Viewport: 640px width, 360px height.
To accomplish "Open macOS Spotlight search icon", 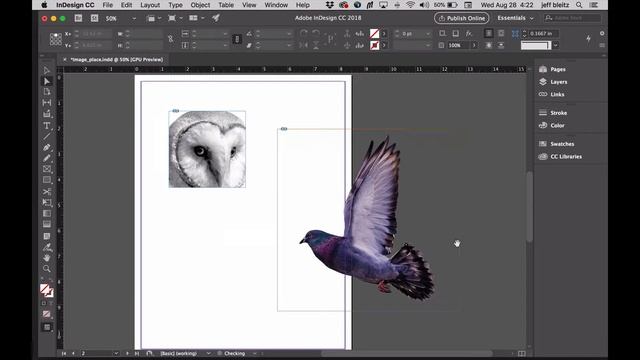I will click(579, 5).
